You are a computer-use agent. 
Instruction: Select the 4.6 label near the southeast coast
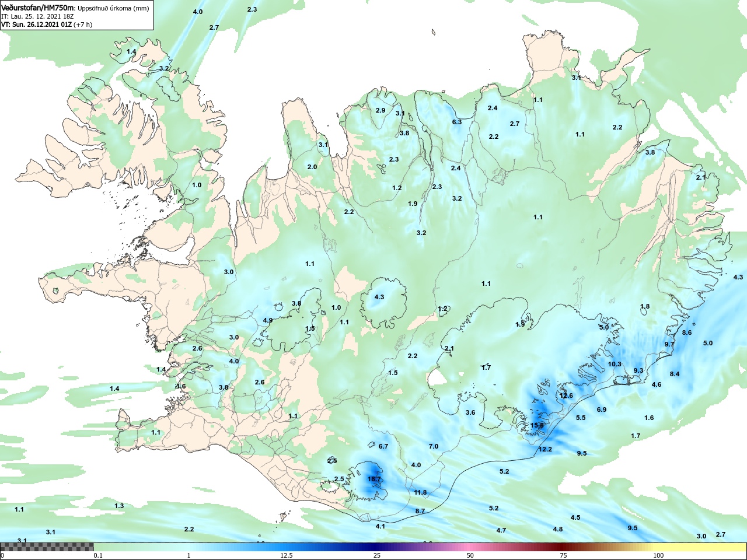tap(657, 385)
